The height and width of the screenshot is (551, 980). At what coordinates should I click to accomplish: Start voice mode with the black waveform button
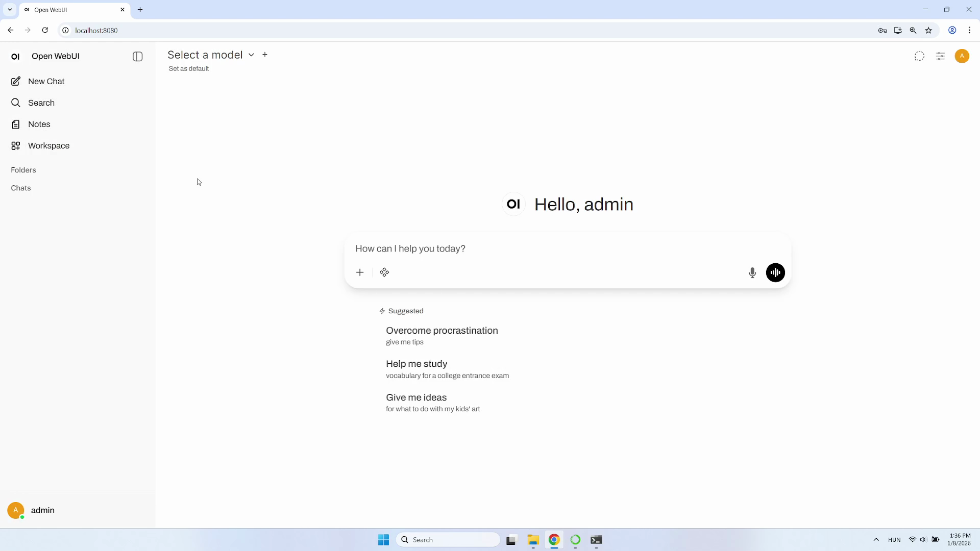coord(775,272)
